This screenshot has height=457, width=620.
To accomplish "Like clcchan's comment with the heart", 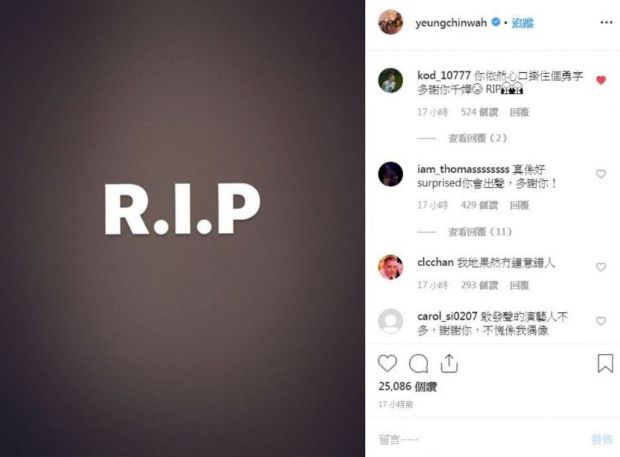I will pos(601,267).
